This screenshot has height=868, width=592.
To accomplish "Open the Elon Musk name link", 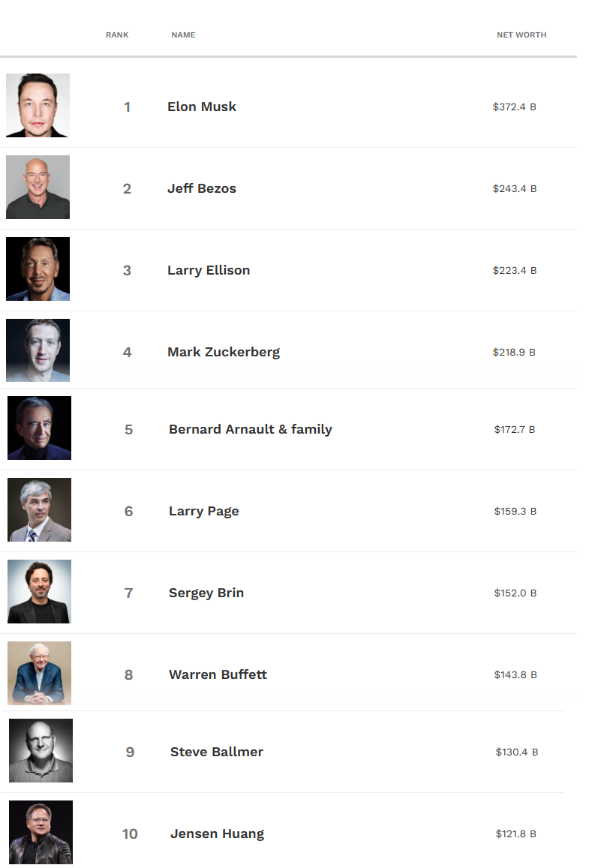I will [202, 107].
